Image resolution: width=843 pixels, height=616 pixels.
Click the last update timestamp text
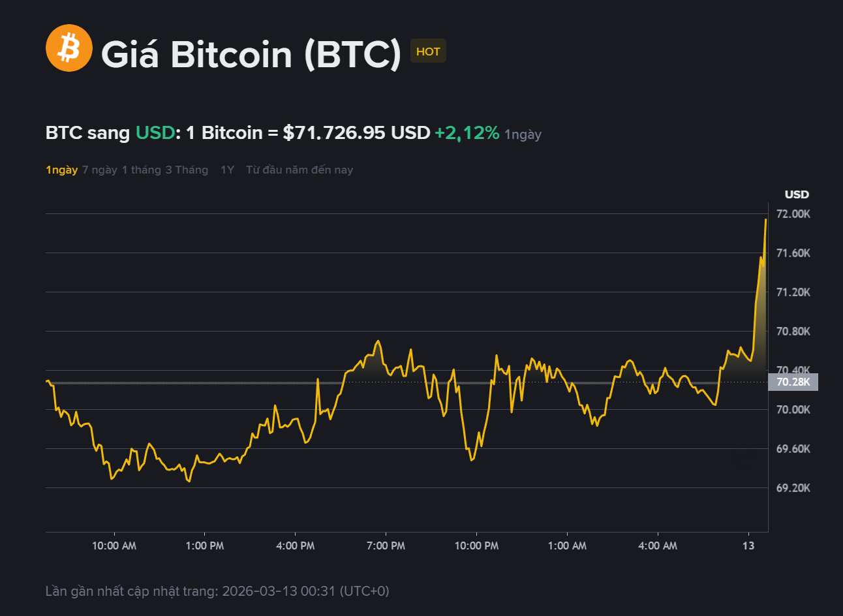[x=215, y=591]
